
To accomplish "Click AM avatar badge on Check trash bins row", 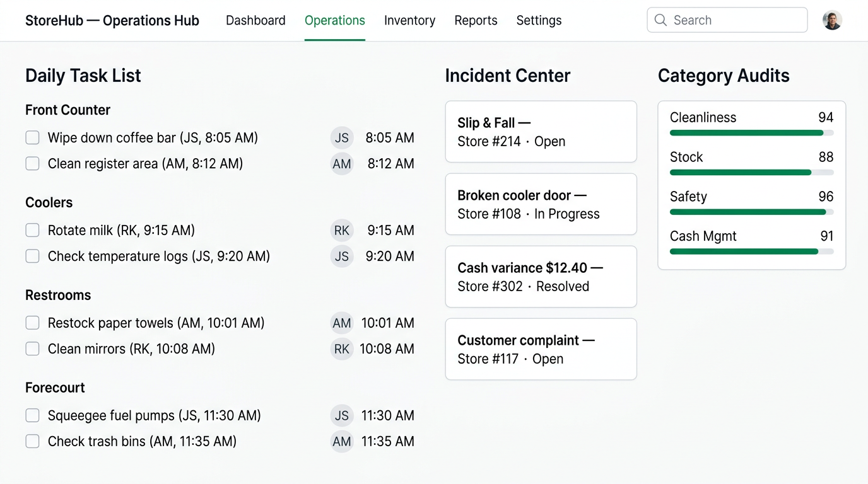I will point(342,442).
